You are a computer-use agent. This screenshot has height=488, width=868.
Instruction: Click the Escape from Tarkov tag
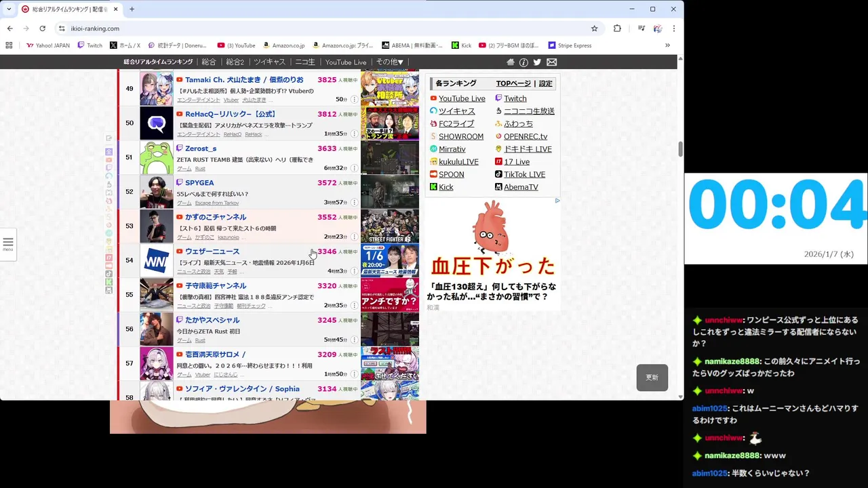(217, 203)
